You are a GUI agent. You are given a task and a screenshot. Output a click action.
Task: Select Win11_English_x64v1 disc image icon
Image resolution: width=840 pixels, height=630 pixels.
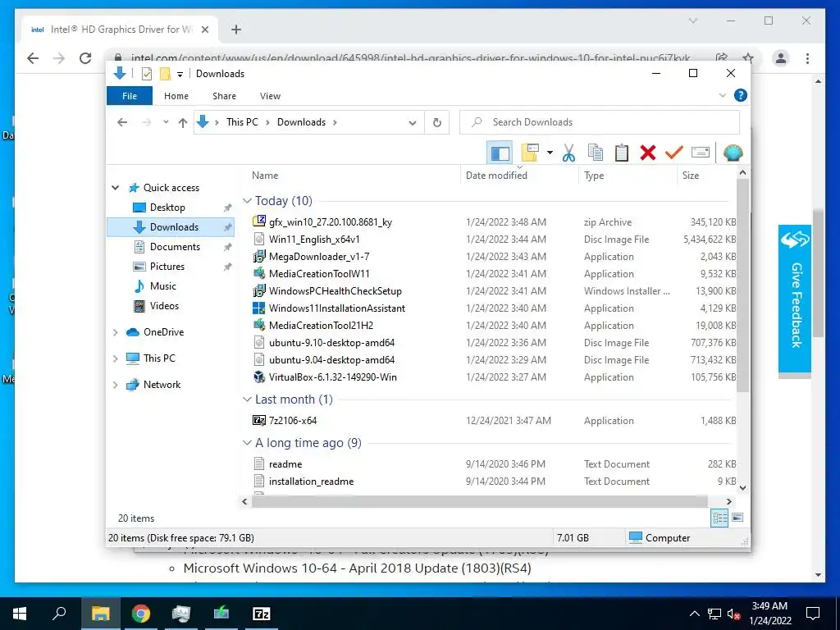pyautogui.click(x=259, y=239)
